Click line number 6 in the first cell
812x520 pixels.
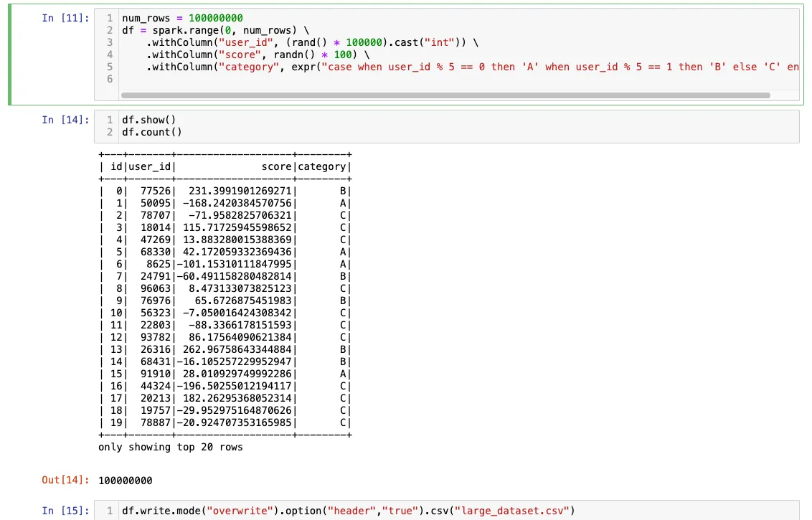point(108,79)
